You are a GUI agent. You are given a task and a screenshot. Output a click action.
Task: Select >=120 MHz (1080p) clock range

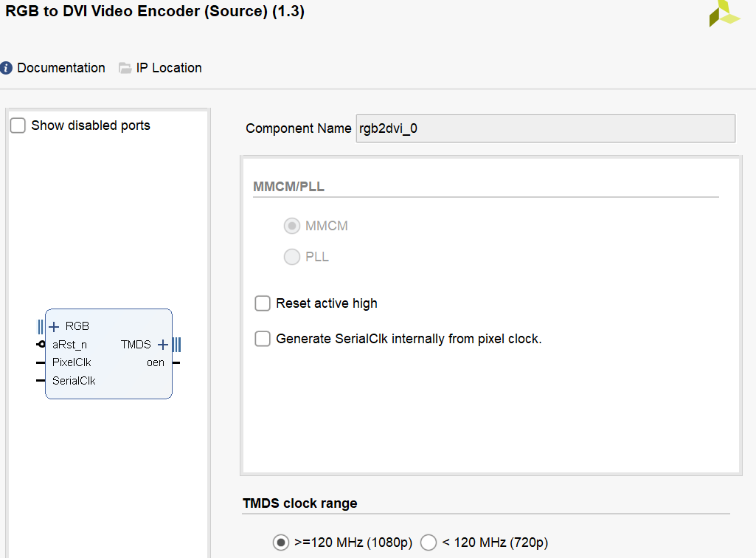click(280, 542)
